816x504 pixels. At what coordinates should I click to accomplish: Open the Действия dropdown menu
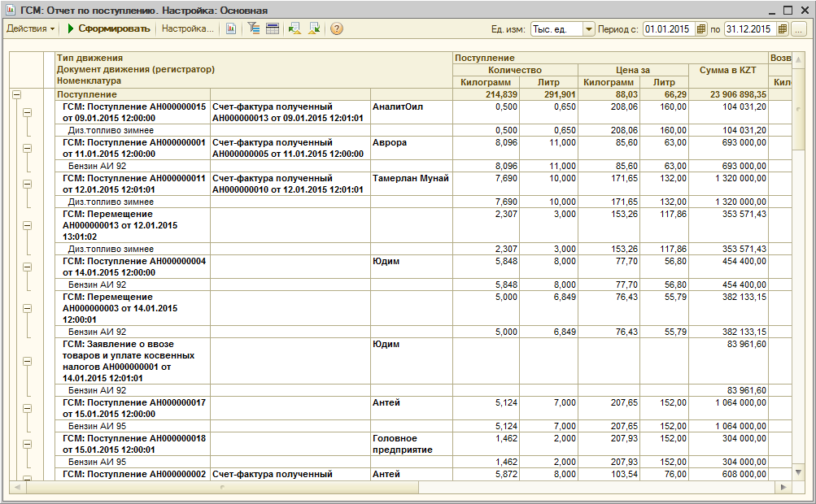point(31,29)
